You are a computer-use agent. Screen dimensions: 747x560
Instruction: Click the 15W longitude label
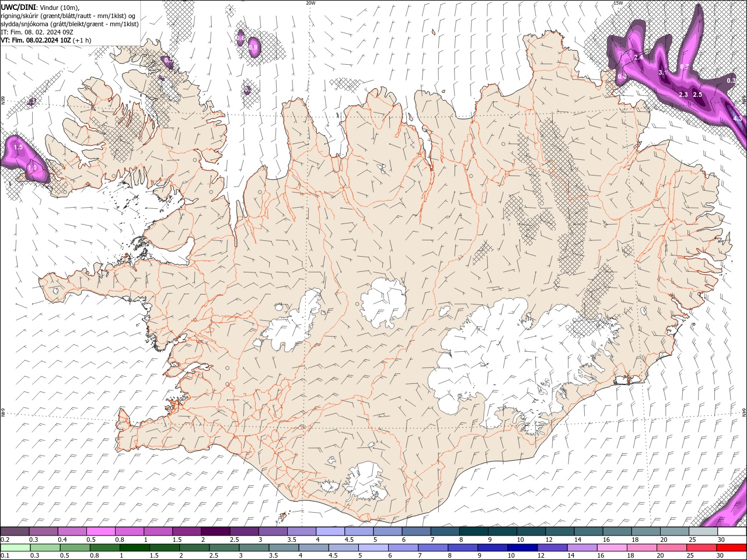(x=617, y=3)
